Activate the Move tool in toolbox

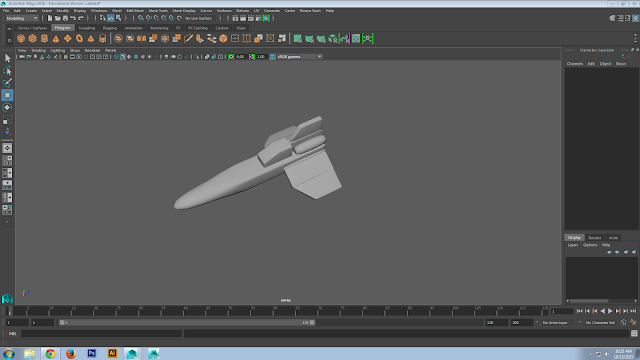pos(7,95)
